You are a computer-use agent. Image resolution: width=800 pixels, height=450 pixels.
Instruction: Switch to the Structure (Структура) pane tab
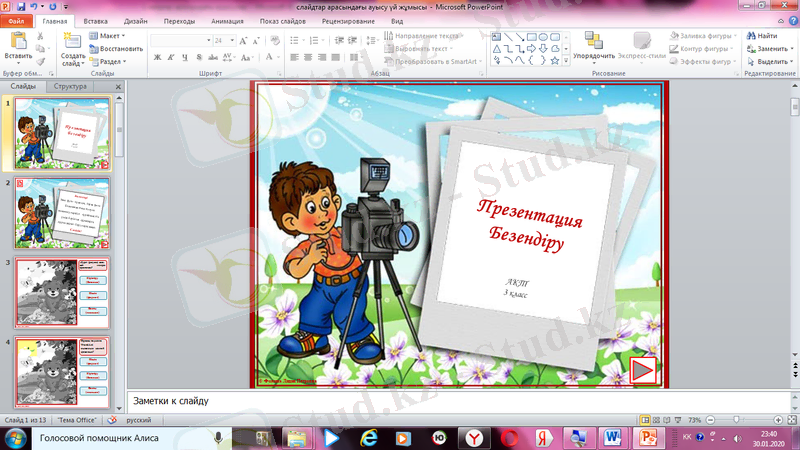click(x=70, y=87)
